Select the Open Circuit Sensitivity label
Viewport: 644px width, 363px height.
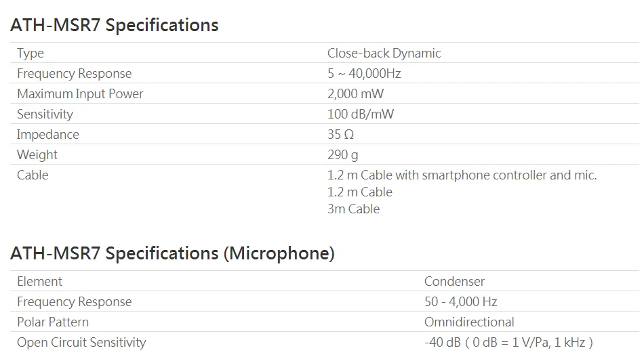click(81, 343)
